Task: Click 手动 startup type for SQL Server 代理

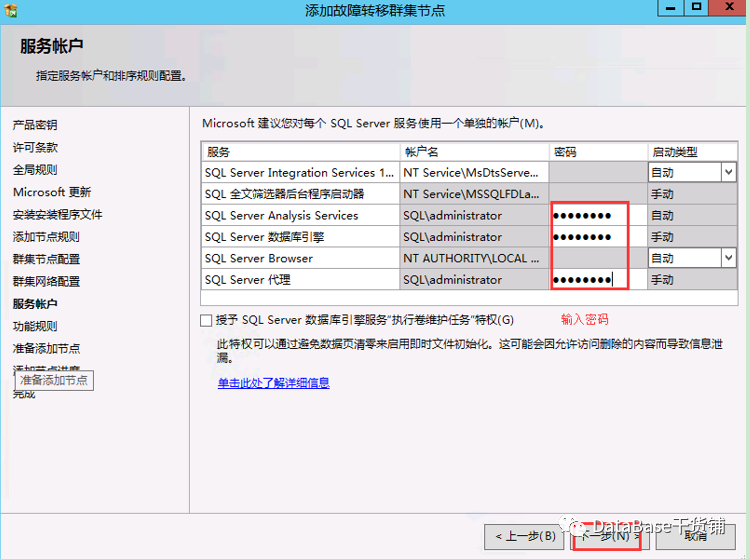Action: [x=692, y=280]
